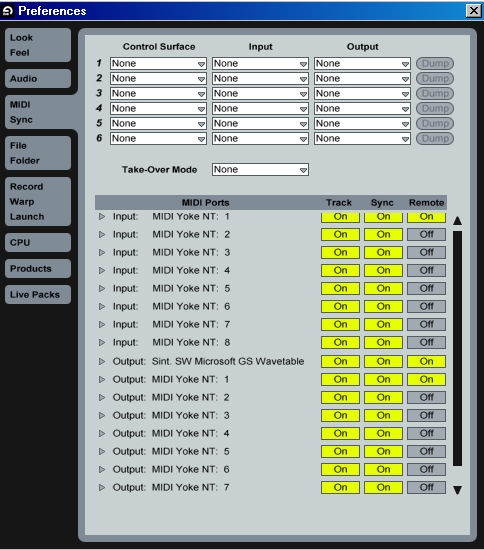
Task: Switch to the Audio preferences tab
Action: tap(38, 79)
